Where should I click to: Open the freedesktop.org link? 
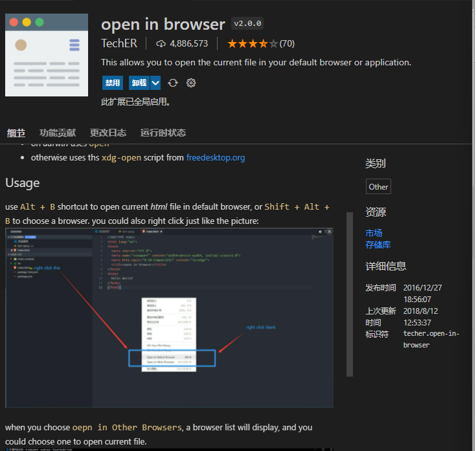(x=216, y=158)
